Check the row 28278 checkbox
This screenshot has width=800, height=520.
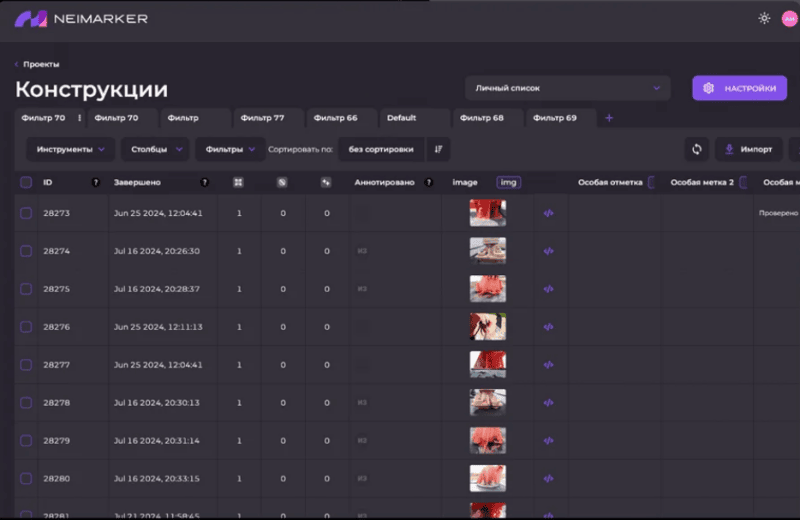pos(26,403)
